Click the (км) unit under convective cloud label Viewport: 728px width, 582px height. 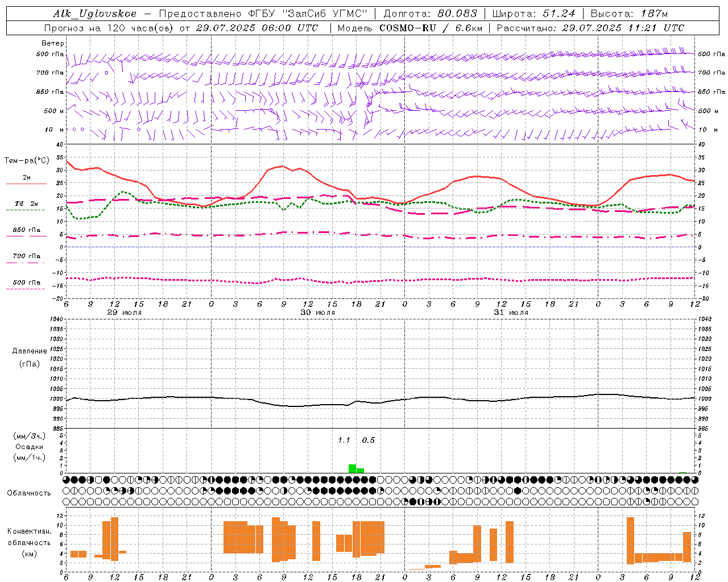(30, 554)
